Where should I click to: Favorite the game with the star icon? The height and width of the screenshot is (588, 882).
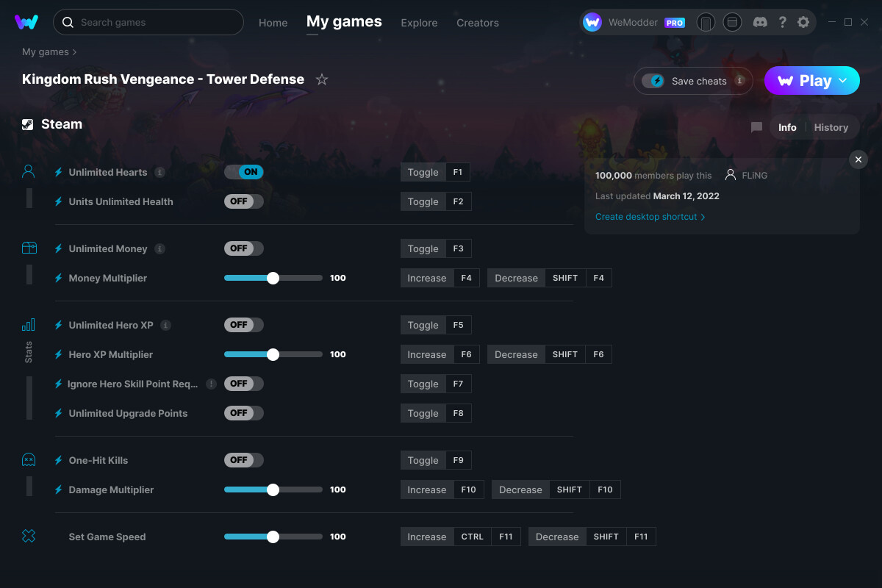(322, 79)
